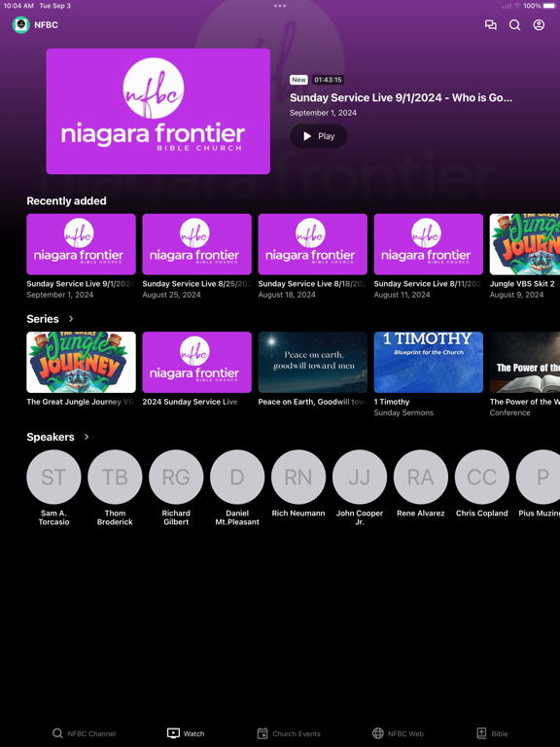Open 2024 Sunday Service Live series
Viewport: 560px width, 747px height.
[x=196, y=362]
